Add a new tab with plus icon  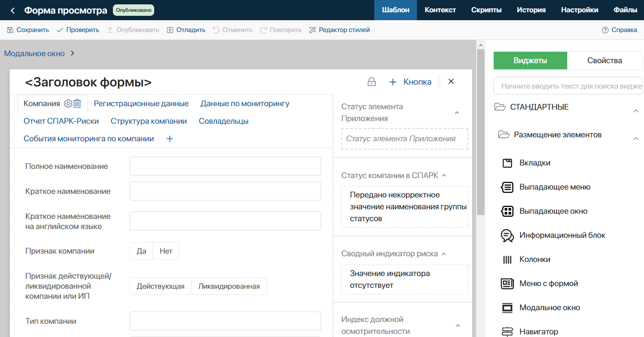click(170, 139)
